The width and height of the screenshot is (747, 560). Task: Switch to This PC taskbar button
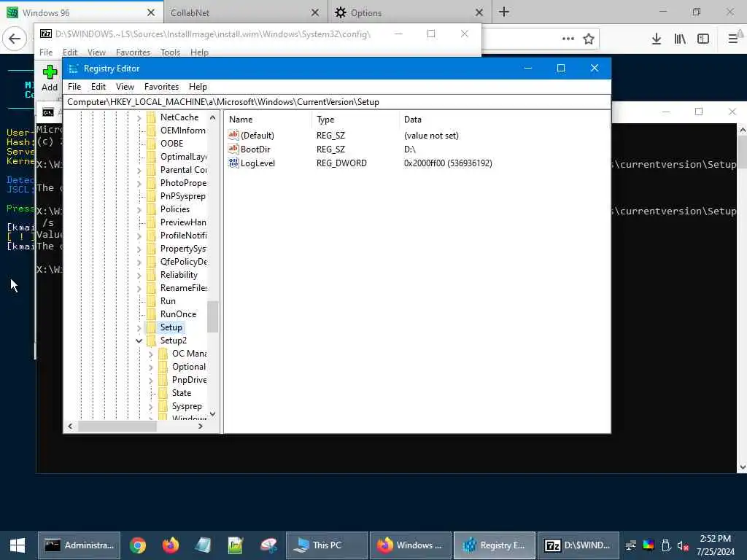click(327, 545)
